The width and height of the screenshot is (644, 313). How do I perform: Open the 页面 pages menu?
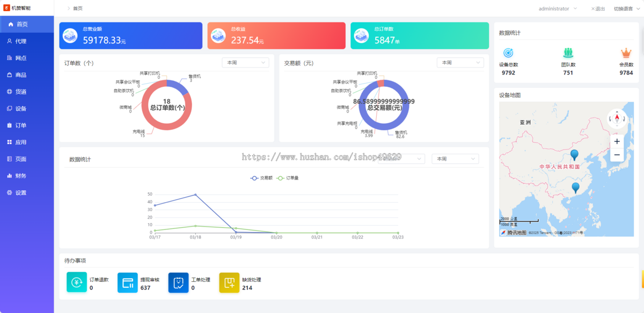[27, 159]
